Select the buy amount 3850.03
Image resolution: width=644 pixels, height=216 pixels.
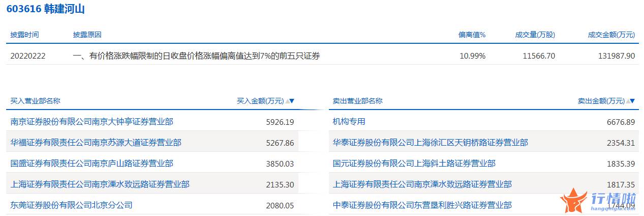click(x=280, y=164)
